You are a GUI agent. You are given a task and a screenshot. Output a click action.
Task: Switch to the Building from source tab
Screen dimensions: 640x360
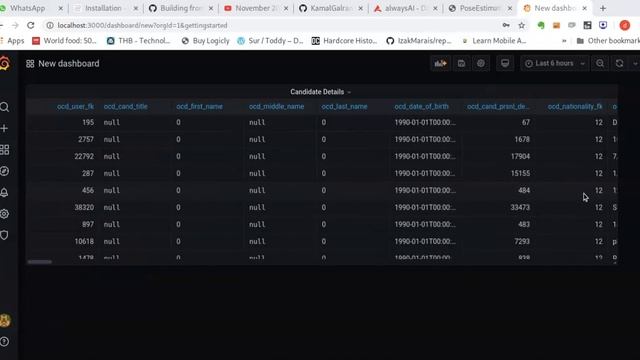pyautogui.click(x=181, y=8)
